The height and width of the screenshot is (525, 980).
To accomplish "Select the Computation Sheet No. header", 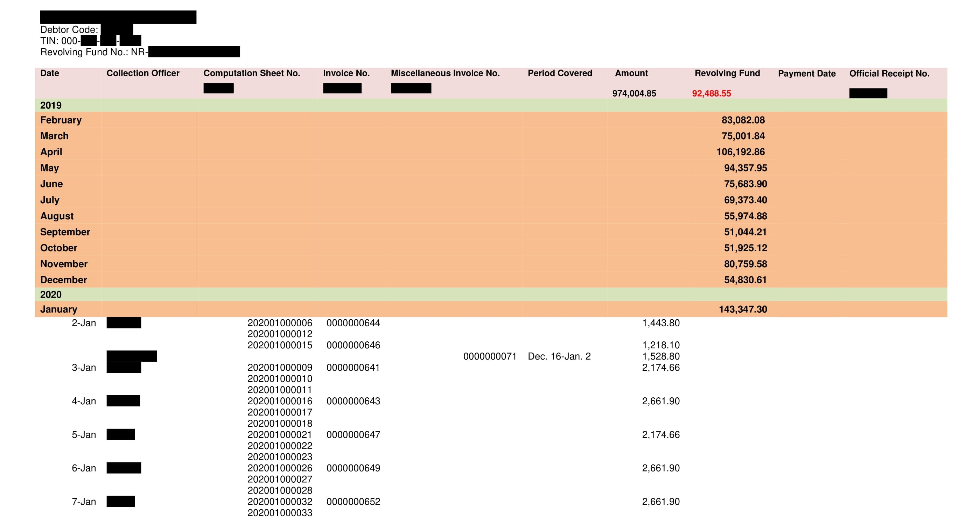I will click(251, 73).
